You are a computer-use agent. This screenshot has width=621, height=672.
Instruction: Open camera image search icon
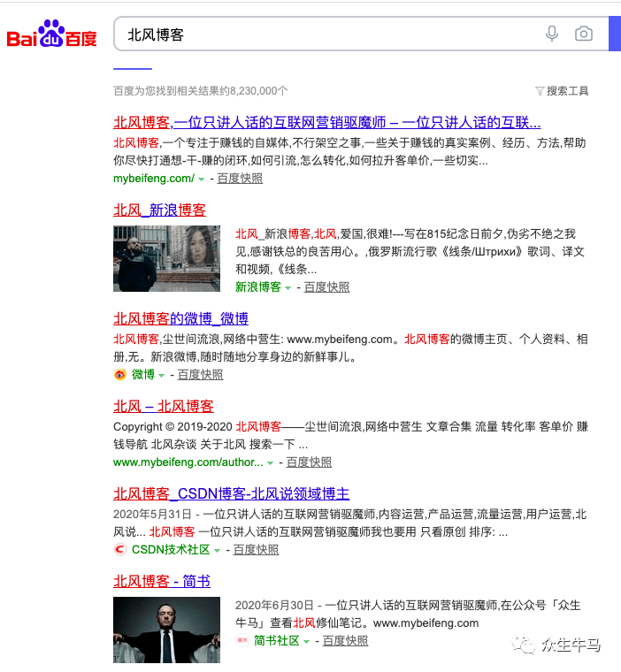click(x=584, y=34)
